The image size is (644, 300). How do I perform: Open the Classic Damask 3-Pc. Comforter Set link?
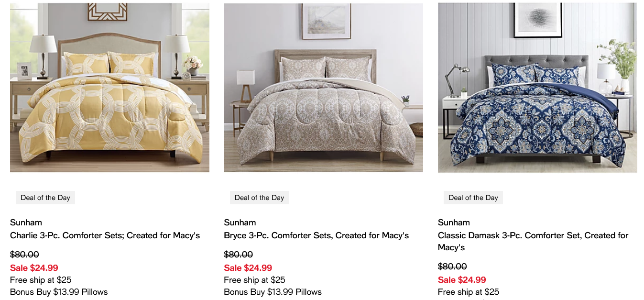pyautogui.click(x=533, y=235)
